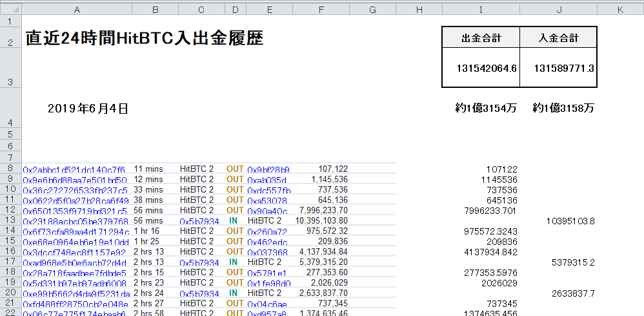Screen dimensions: 644x316
Task: Open address link 0x260a72
Action: (x=267, y=231)
